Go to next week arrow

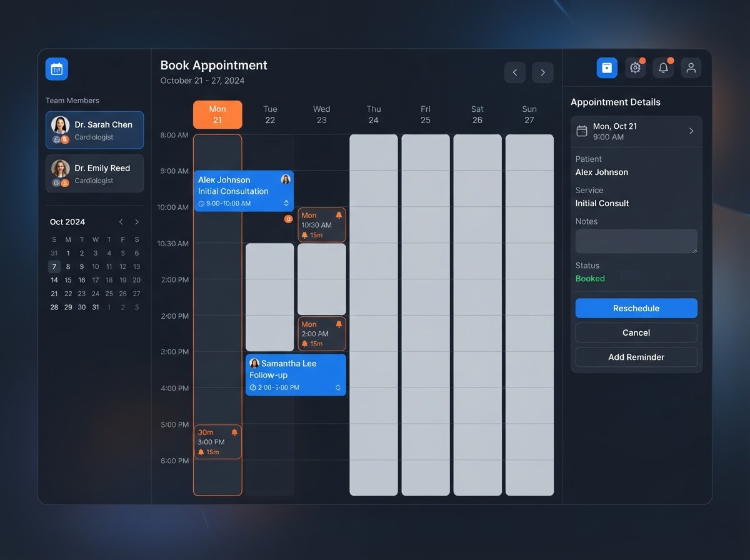pyautogui.click(x=542, y=72)
